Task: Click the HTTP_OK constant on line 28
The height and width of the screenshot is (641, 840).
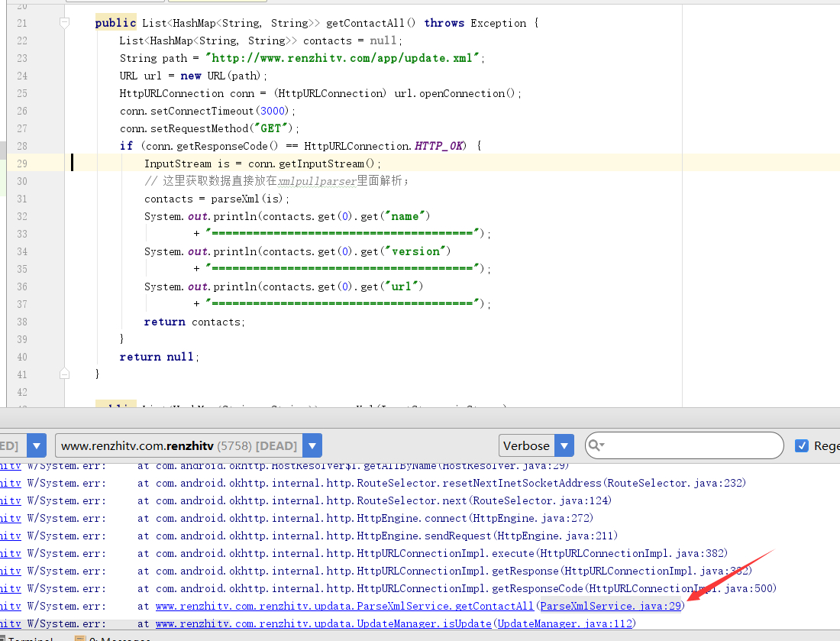Action: tap(439, 146)
